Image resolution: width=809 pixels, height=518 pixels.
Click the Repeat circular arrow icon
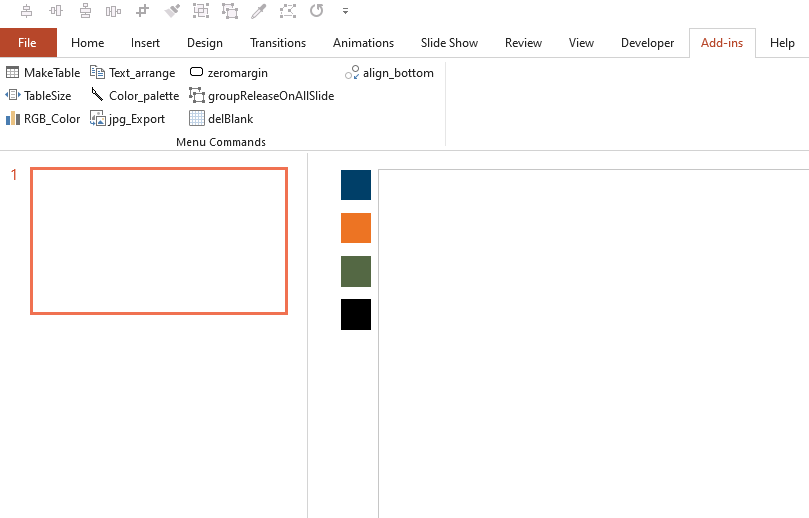(317, 11)
